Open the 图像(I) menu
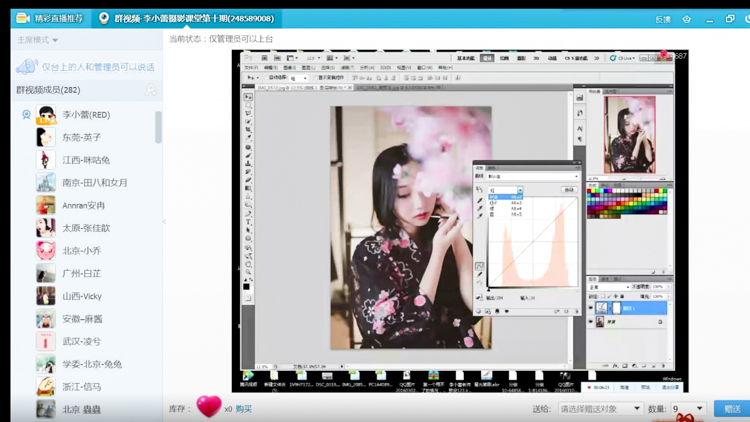 [289, 67]
